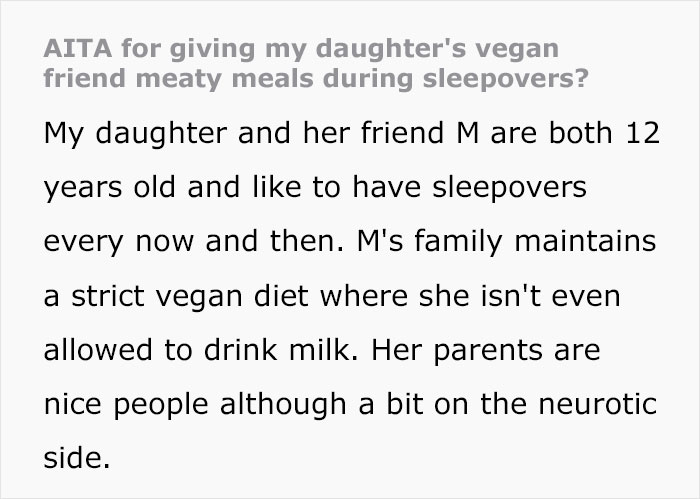Click the words "Her parents are"

486,350
